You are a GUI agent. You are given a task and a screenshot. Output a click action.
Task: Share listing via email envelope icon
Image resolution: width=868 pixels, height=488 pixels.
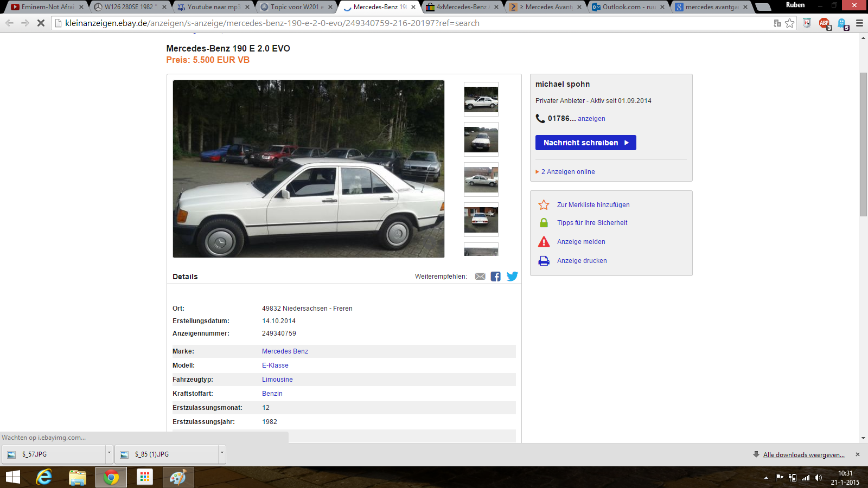tap(480, 277)
